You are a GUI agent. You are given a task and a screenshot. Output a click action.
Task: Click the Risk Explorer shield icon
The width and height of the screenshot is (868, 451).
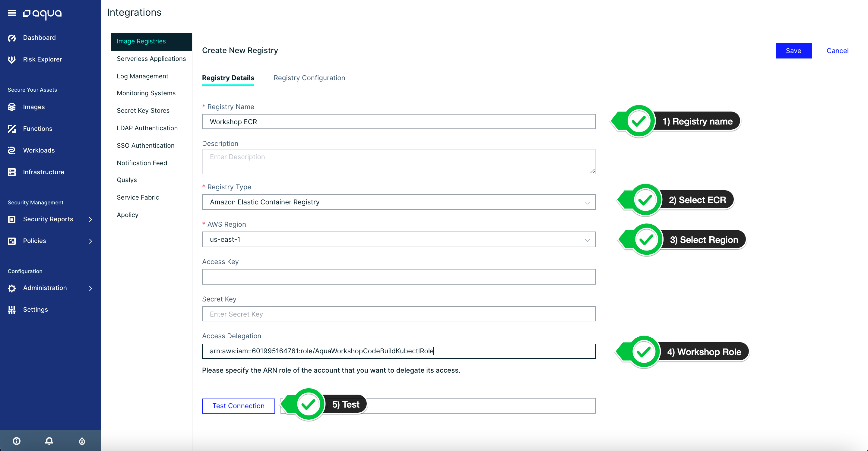12,60
